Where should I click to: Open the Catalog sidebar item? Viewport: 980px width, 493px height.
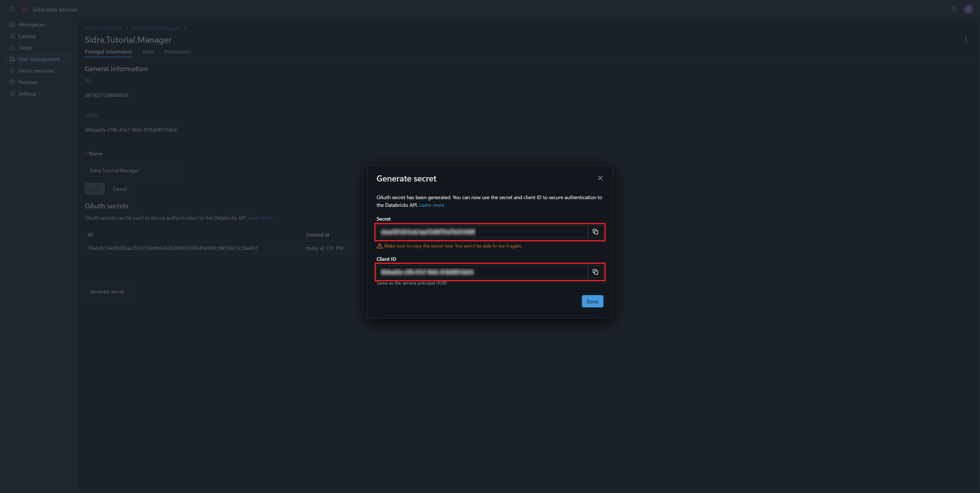(27, 36)
